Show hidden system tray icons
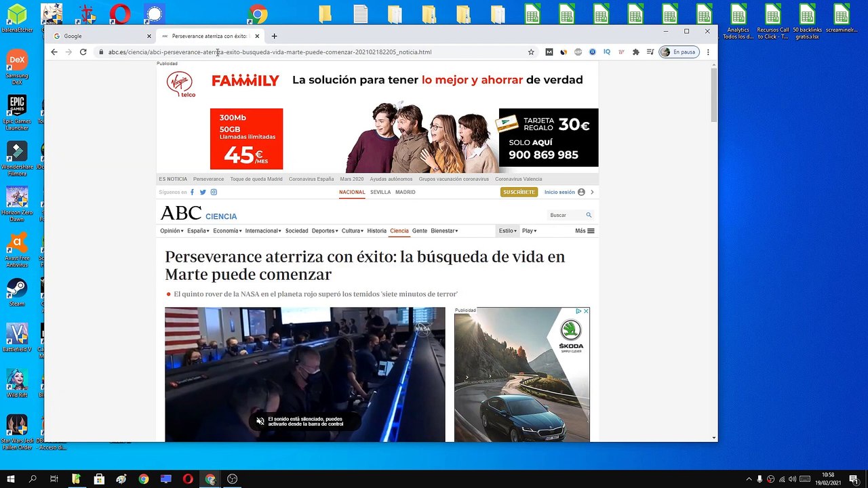Screen dimensions: 868x488 749,479
